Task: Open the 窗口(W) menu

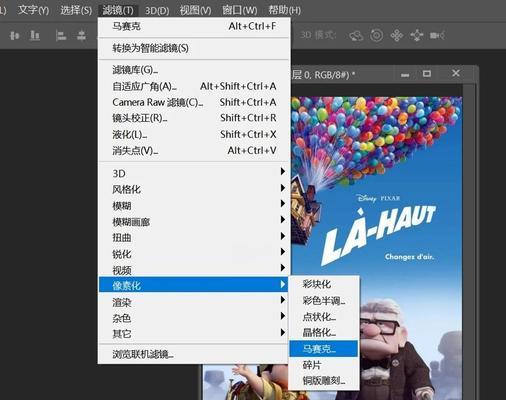Action: coord(240,10)
